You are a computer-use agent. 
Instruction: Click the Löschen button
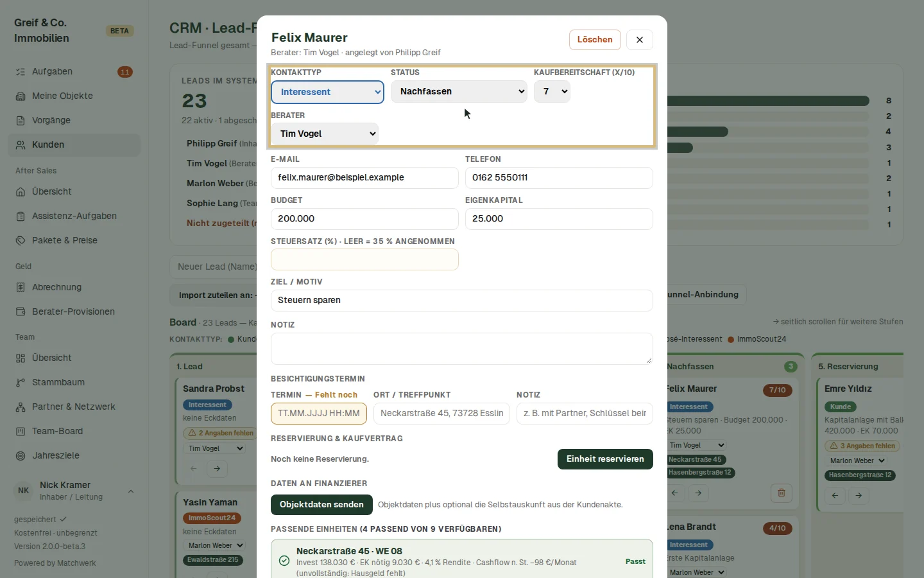[x=595, y=40]
